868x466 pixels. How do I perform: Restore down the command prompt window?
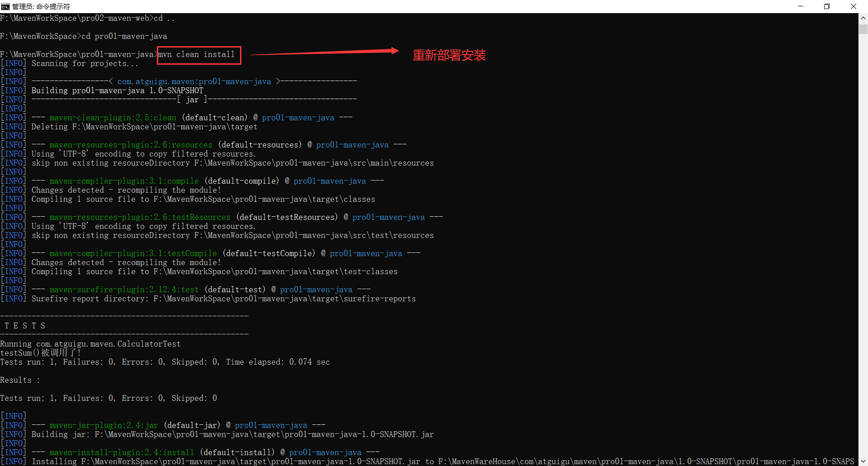[x=827, y=6]
